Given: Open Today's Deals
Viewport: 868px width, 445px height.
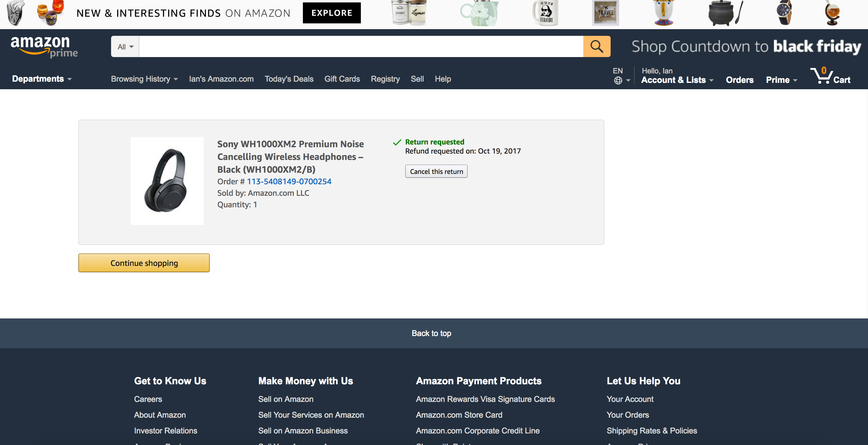Looking at the screenshot, I should (x=289, y=79).
